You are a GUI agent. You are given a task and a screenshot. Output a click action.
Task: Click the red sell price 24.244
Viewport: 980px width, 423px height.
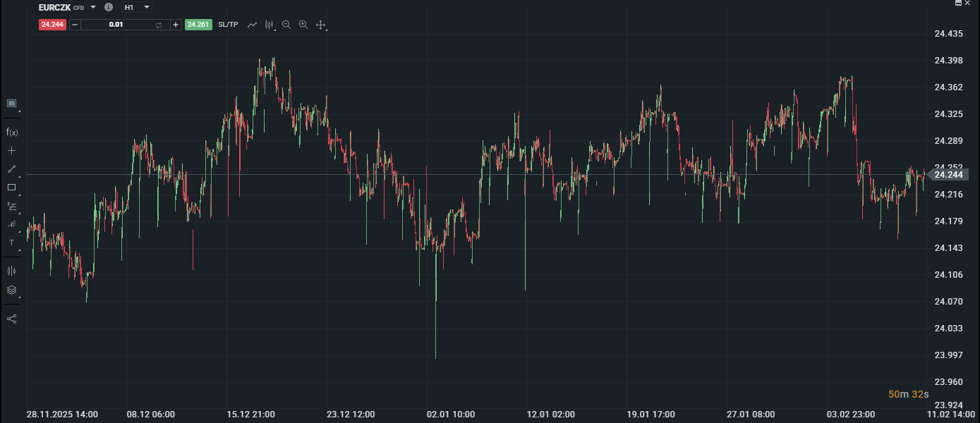[x=52, y=25]
